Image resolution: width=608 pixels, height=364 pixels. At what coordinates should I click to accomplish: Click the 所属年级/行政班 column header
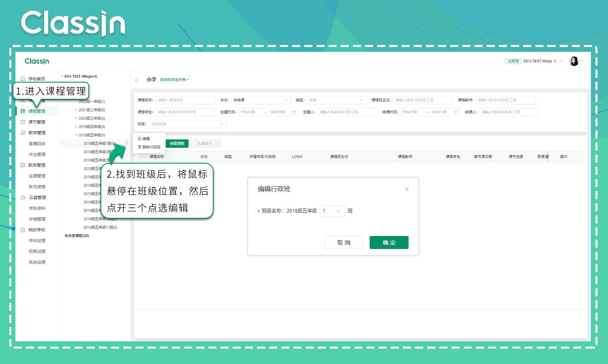(x=263, y=157)
